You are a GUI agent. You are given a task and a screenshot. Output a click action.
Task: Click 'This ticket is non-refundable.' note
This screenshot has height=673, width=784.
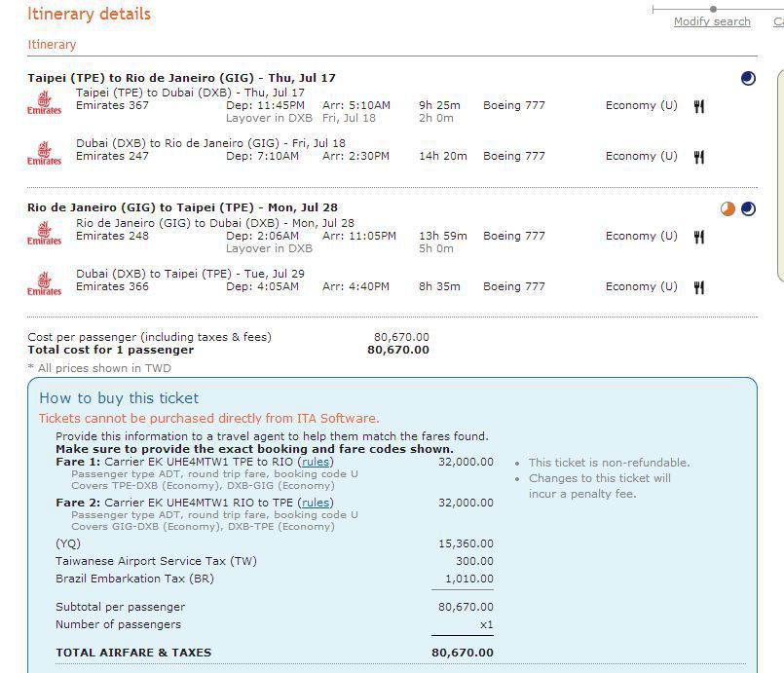pos(610,463)
